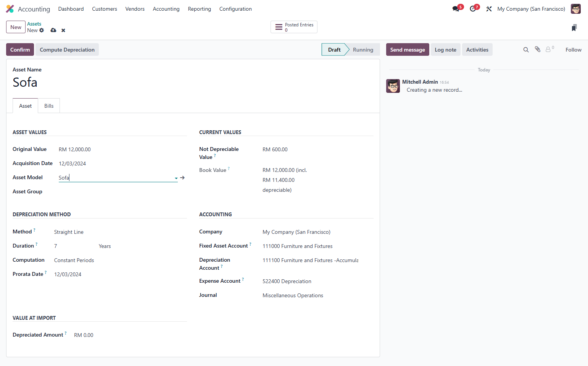Open Asset Model record via arrow icon

point(182,178)
